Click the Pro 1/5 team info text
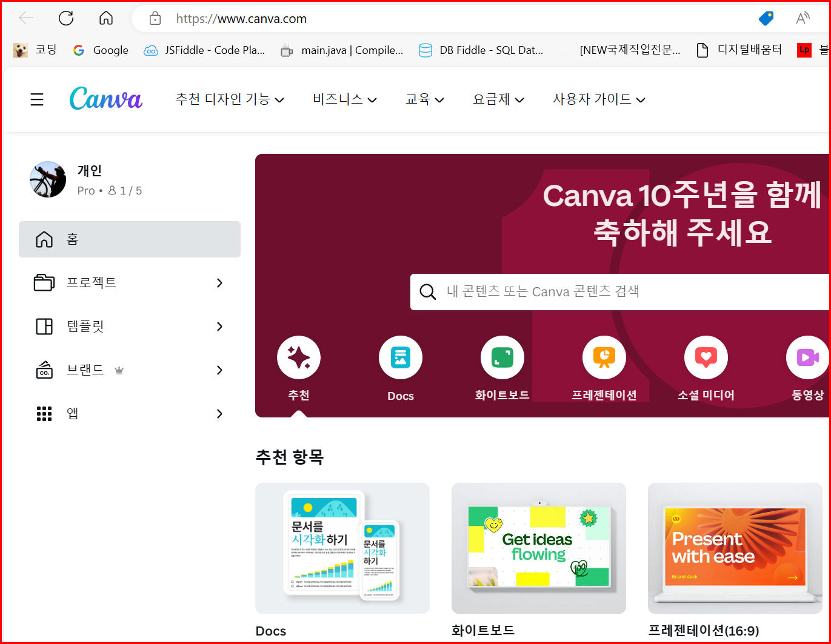831x644 pixels. point(110,191)
